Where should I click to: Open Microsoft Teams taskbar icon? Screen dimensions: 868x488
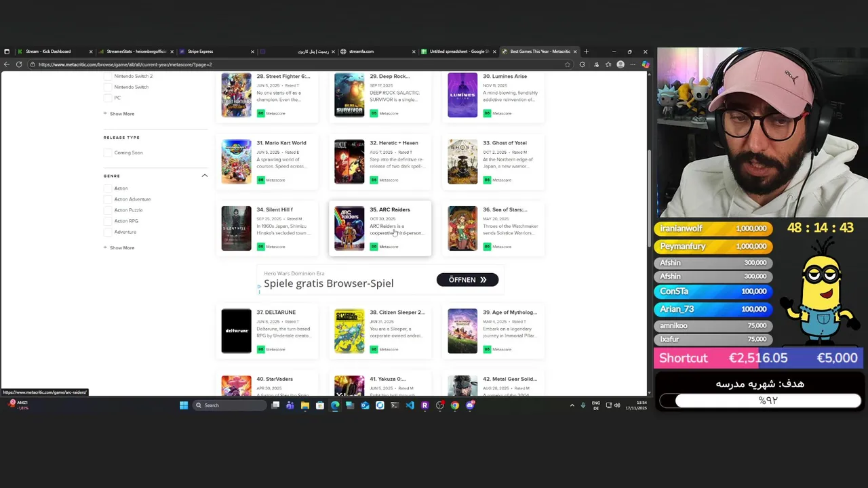[290, 405]
